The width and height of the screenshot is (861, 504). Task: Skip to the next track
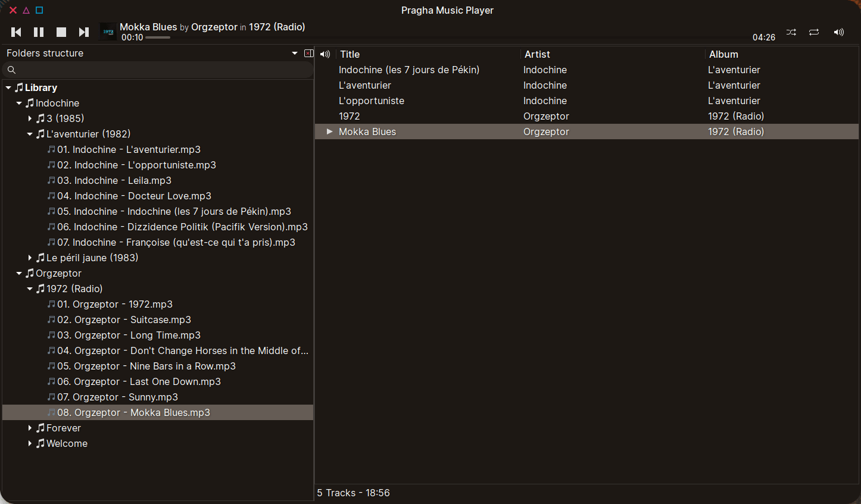point(84,32)
